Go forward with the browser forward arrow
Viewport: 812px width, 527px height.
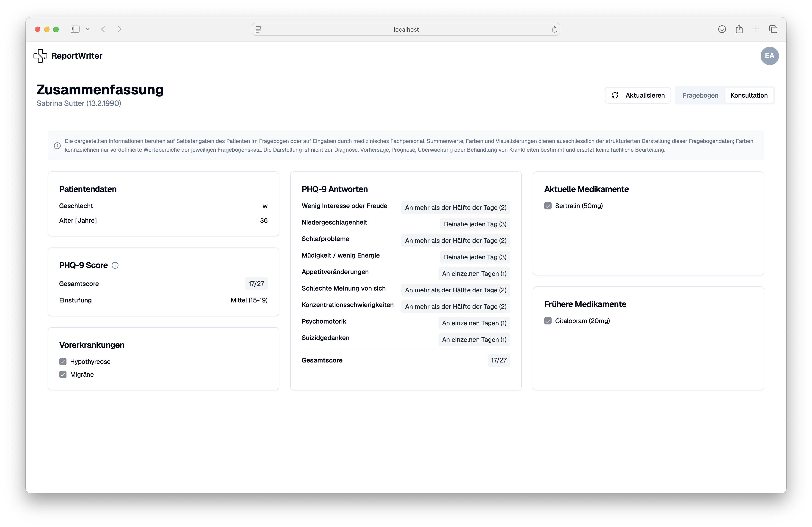point(119,29)
